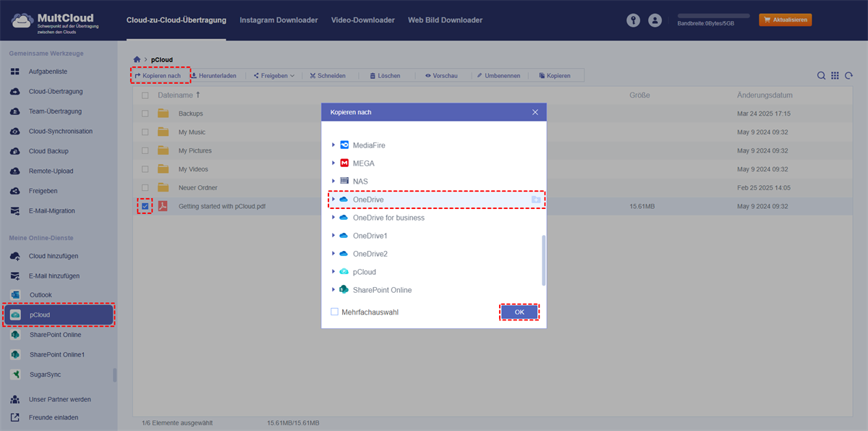Viewport: 868px width, 431px height.
Task: Check the My Pictures checkbox
Action: coord(145,151)
